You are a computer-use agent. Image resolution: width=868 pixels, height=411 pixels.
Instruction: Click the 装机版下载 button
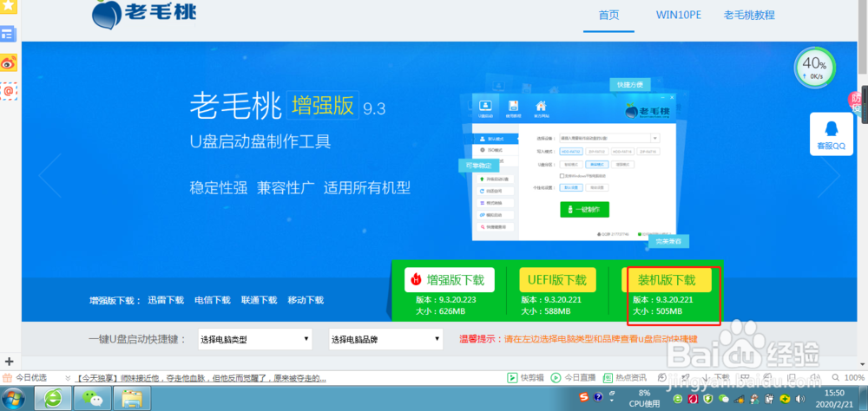tap(667, 280)
